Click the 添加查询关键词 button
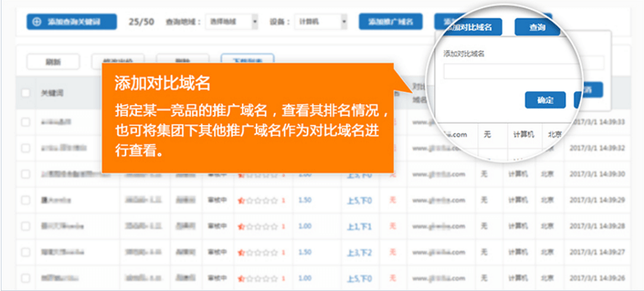Image resolution: width=644 pixels, height=291 pixels. (72, 22)
